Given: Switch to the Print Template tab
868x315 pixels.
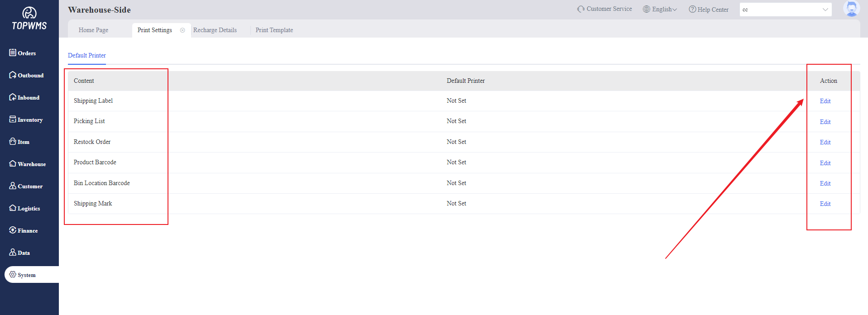Looking at the screenshot, I should point(274,30).
